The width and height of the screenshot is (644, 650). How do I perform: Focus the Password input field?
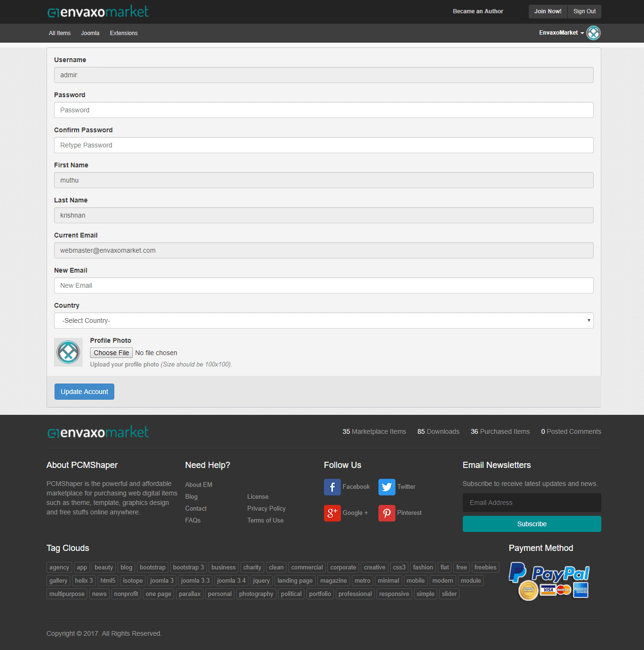(x=324, y=110)
